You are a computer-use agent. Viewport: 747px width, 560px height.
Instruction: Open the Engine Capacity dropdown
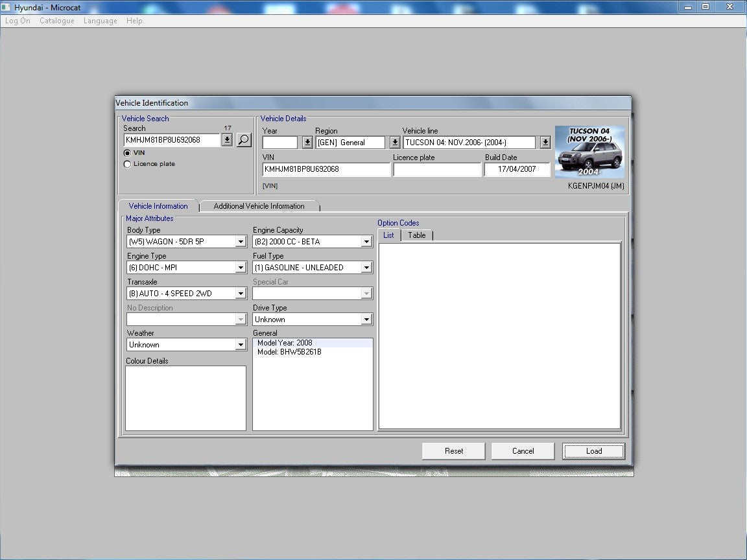coord(366,242)
